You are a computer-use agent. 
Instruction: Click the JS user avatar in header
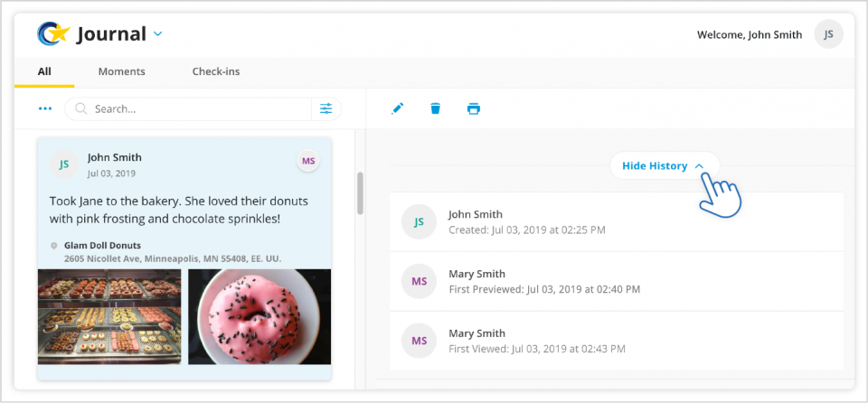pyautogui.click(x=828, y=34)
